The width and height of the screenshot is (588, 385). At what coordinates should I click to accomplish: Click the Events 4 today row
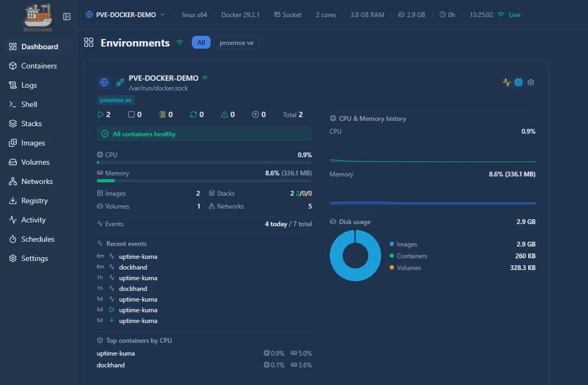(x=204, y=224)
